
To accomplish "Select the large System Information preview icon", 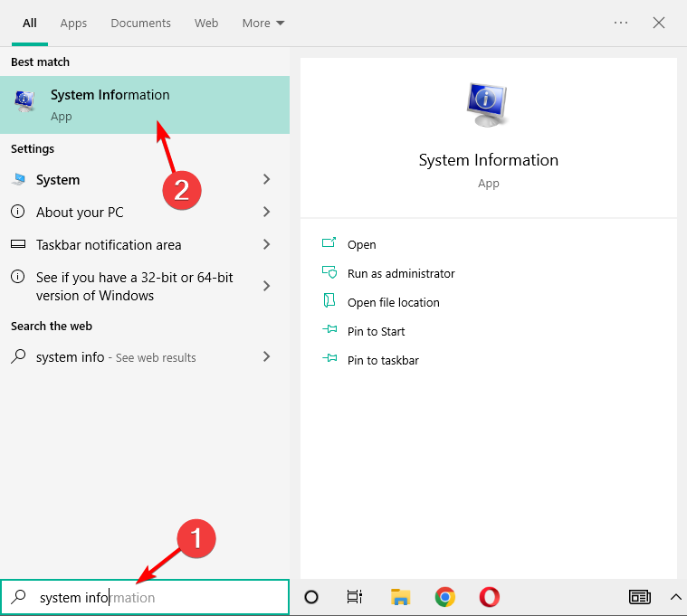I will [488, 105].
